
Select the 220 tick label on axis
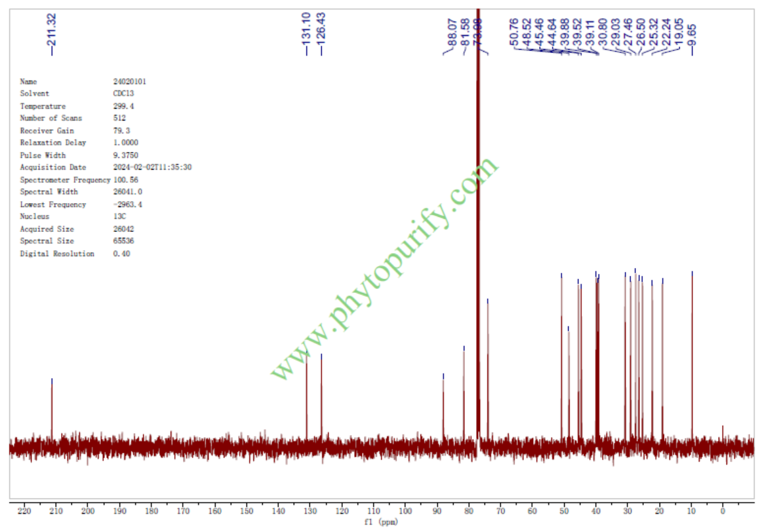[x=24, y=511]
